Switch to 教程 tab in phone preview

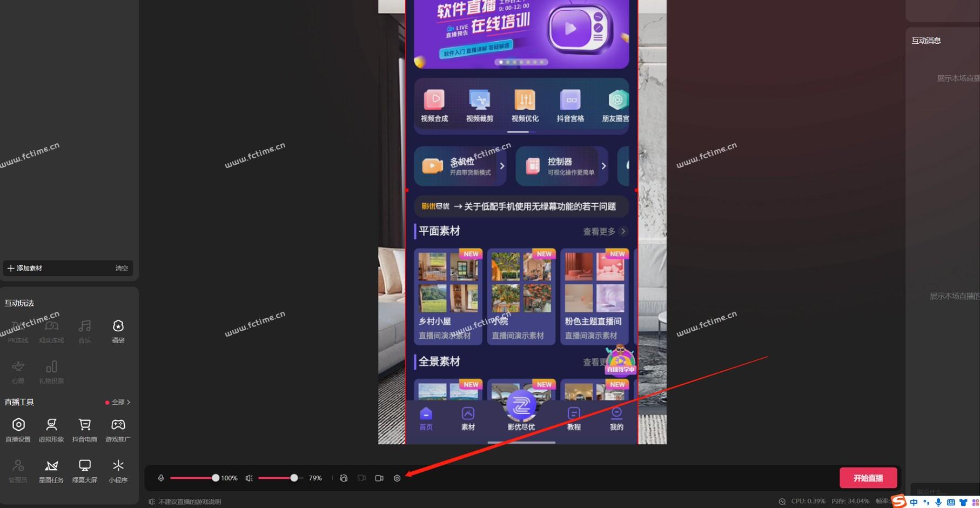574,419
